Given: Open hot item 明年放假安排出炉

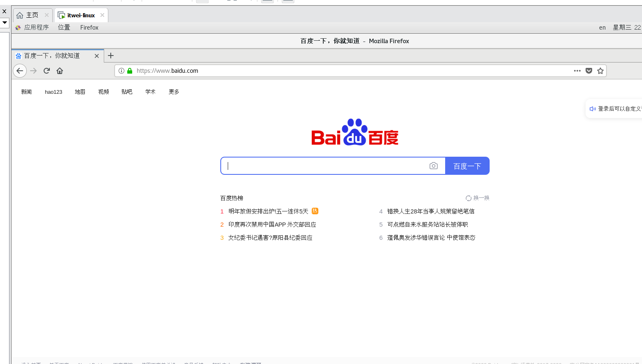Looking at the screenshot, I should pyautogui.click(x=268, y=211).
